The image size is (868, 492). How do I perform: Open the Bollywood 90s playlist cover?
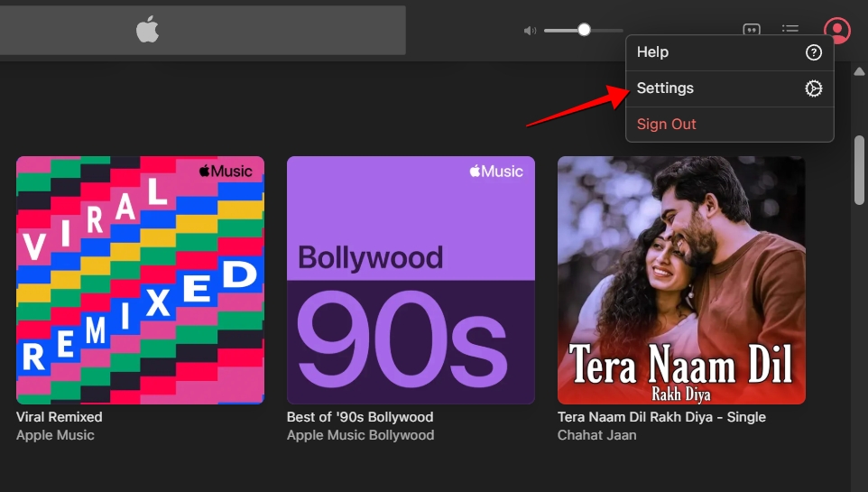coord(411,281)
